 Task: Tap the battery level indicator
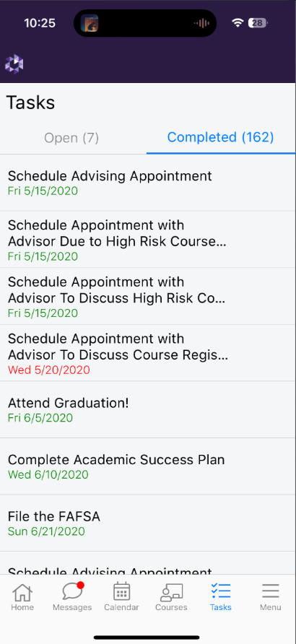258,23
